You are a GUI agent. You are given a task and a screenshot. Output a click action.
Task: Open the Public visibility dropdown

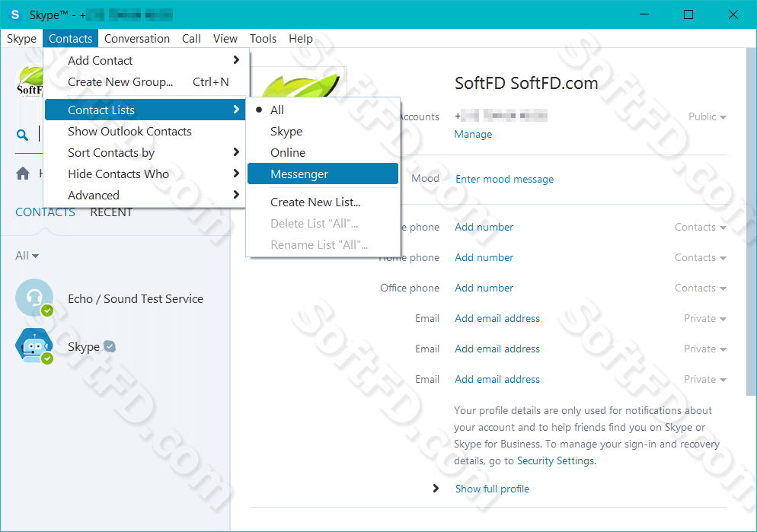(x=707, y=116)
